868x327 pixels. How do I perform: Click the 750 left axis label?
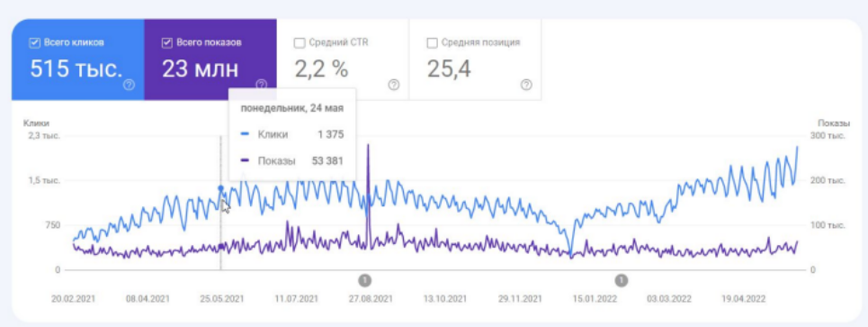click(x=53, y=225)
